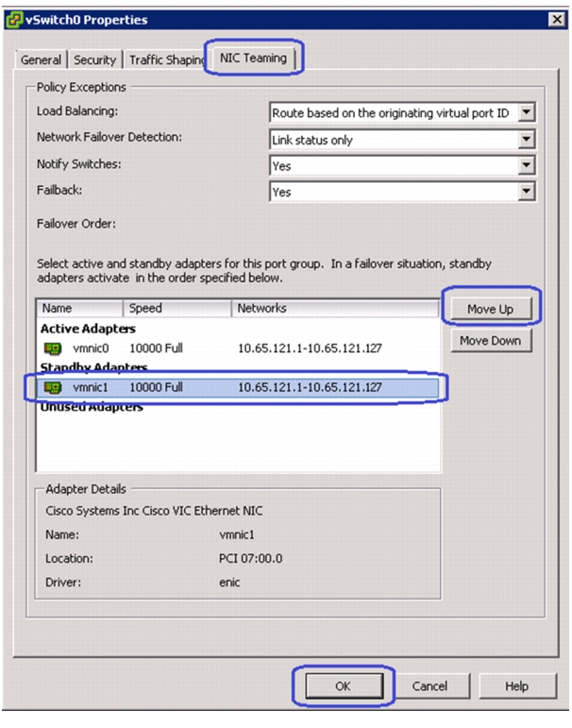Click the Move Up button
Viewport: 572px width, 728px height.
pyautogui.click(x=490, y=309)
